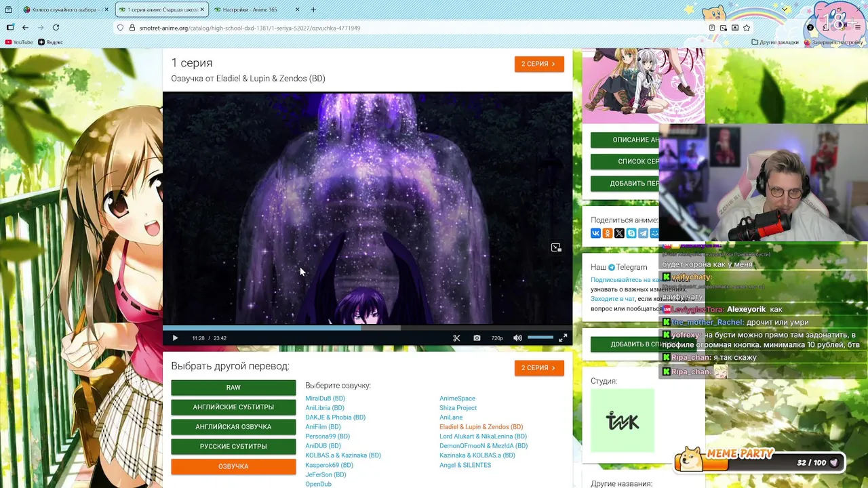The width and height of the screenshot is (868, 488).
Task: Pick Persona99 (BD) voiceover
Action: (x=328, y=436)
